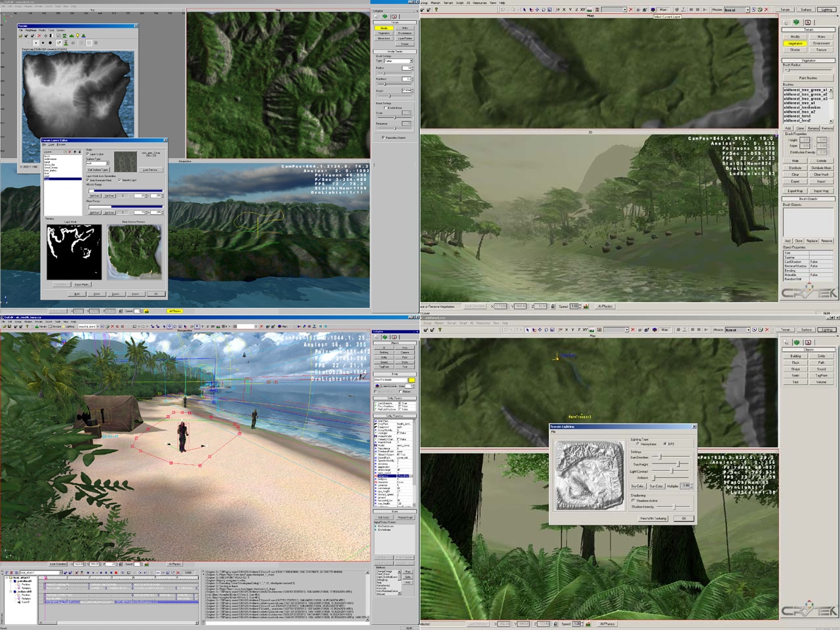Click Load Texture button in Terrain Layers Editor
The height and width of the screenshot is (630, 840).
(151, 170)
